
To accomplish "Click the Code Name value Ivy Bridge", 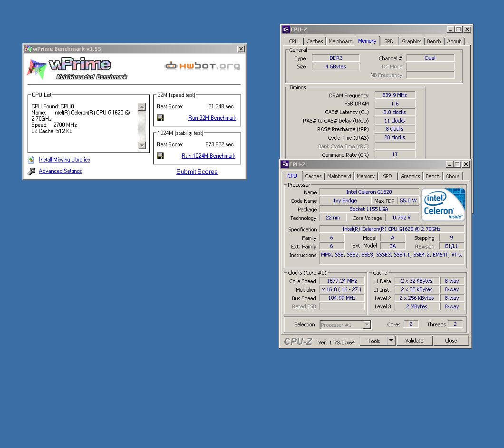I will [345, 200].
